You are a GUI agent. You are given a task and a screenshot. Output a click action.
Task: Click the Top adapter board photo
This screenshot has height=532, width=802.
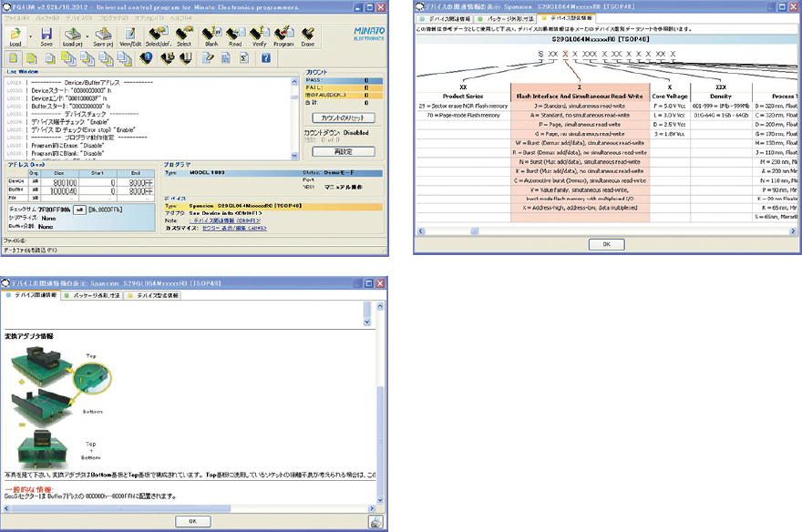[42, 366]
